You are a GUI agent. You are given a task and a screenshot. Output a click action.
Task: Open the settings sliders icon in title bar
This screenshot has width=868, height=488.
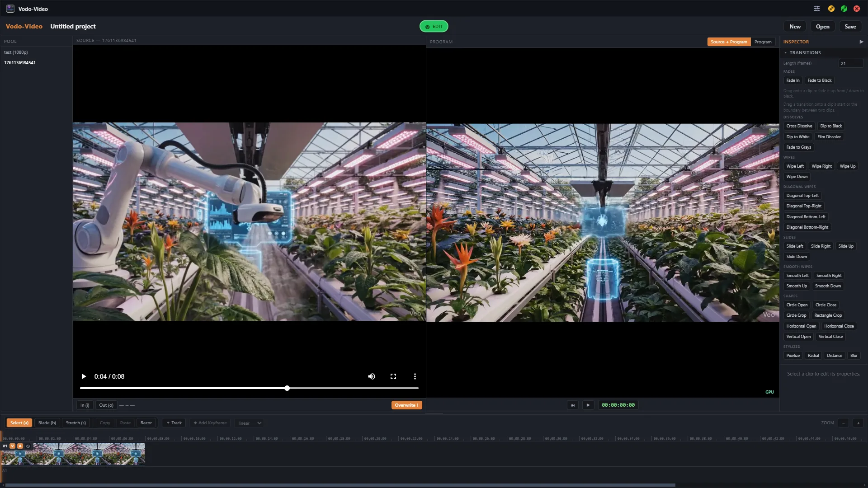[817, 9]
